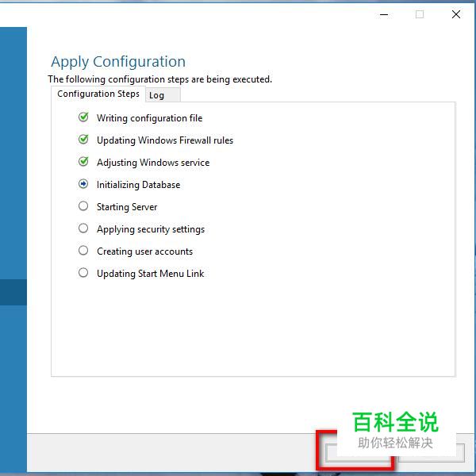Click the 'Creating user accounts' step text
This screenshot has width=476, height=476.
pos(145,251)
